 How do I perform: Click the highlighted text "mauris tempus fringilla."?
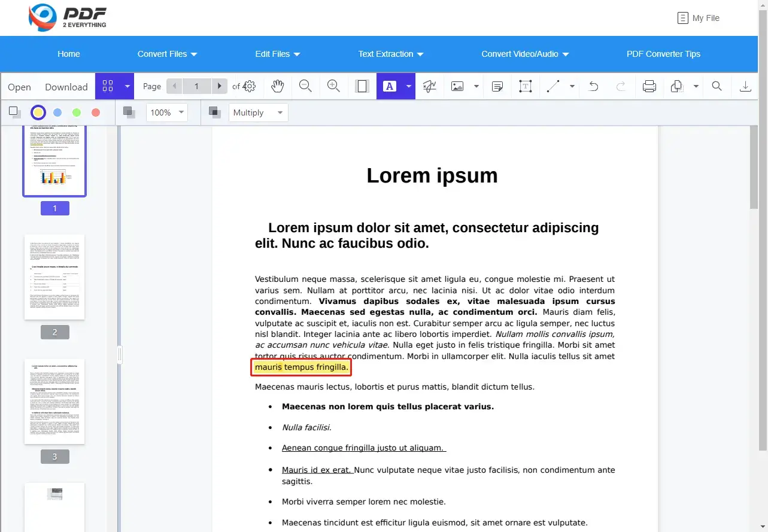tap(301, 367)
